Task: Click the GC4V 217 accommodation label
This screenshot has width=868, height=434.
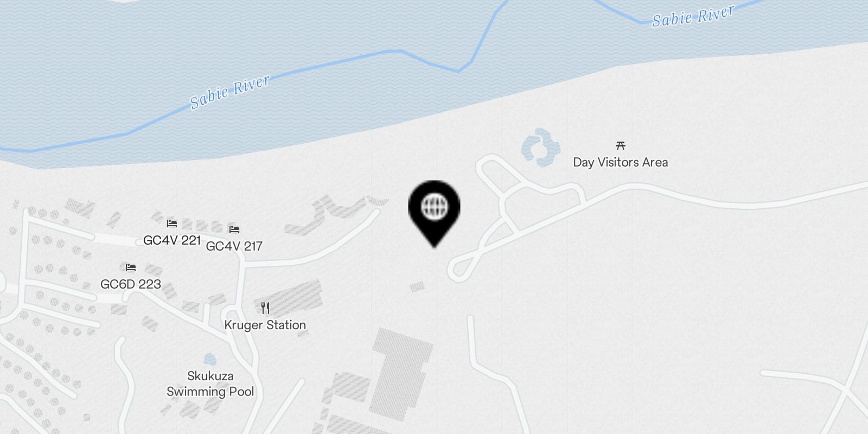Action: coord(234,246)
